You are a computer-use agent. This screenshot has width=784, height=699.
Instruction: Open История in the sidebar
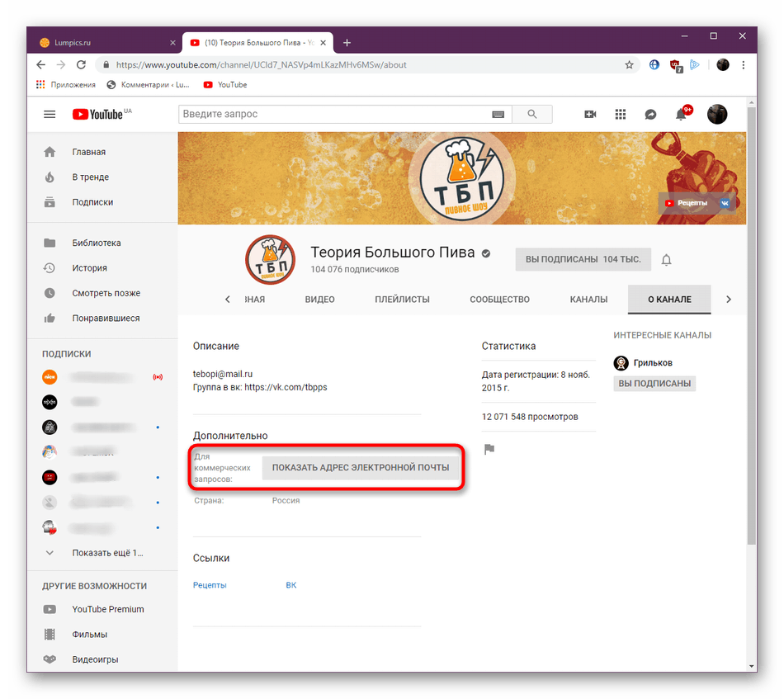pyautogui.click(x=102, y=268)
